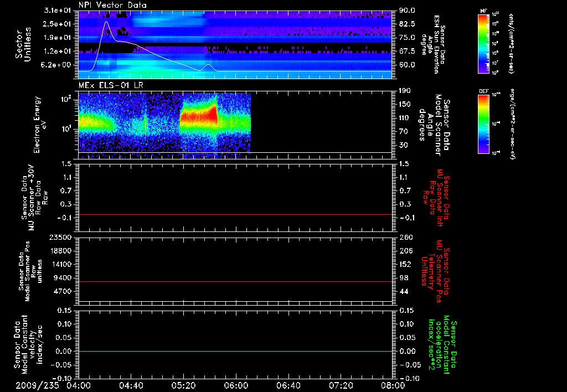Image resolution: width=567 pixels, height=392 pixels.
Task: Click the "Sector Unitless" axis label
Action: pyautogui.click(x=23, y=44)
